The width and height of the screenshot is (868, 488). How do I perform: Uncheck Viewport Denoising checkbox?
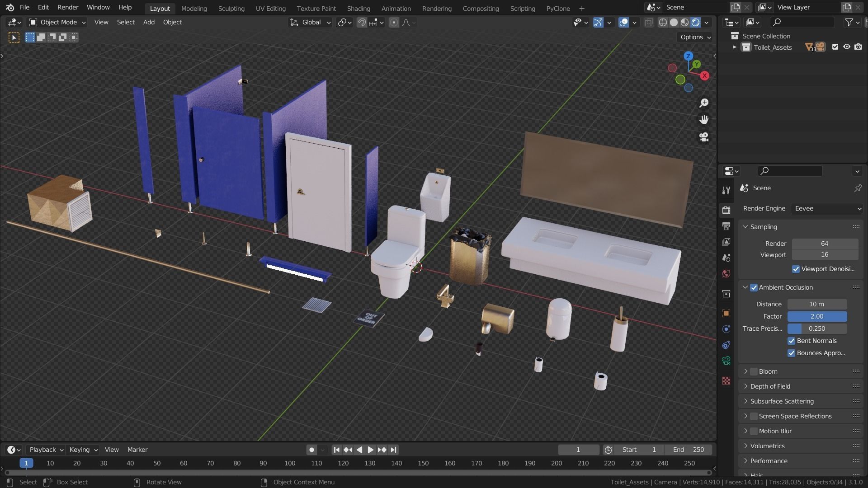pyautogui.click(x=796, y=269)
